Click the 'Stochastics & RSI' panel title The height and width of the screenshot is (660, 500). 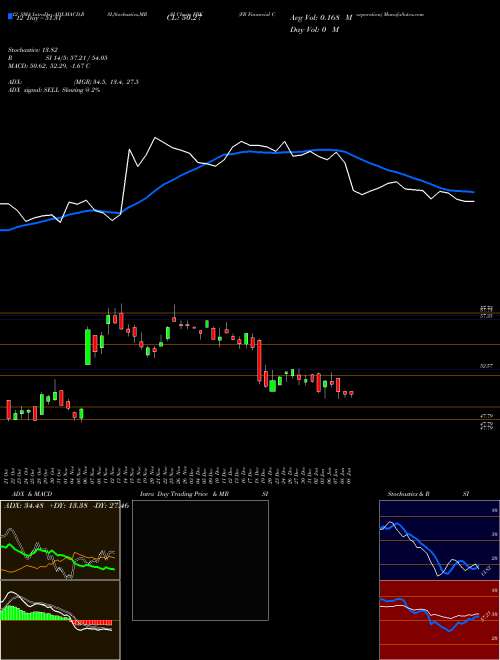428,494
